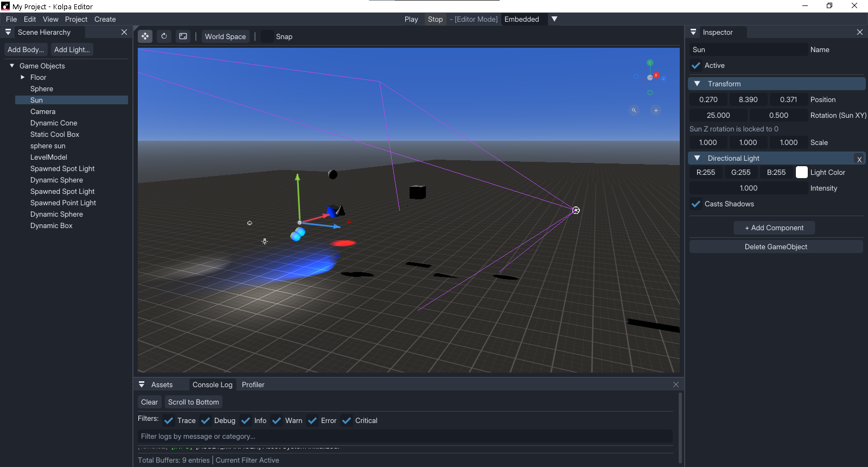Screen dimensions: 868x467
Task: Open Scene Hierarchy panel menu icon
Action: click(x=8, y=32)
